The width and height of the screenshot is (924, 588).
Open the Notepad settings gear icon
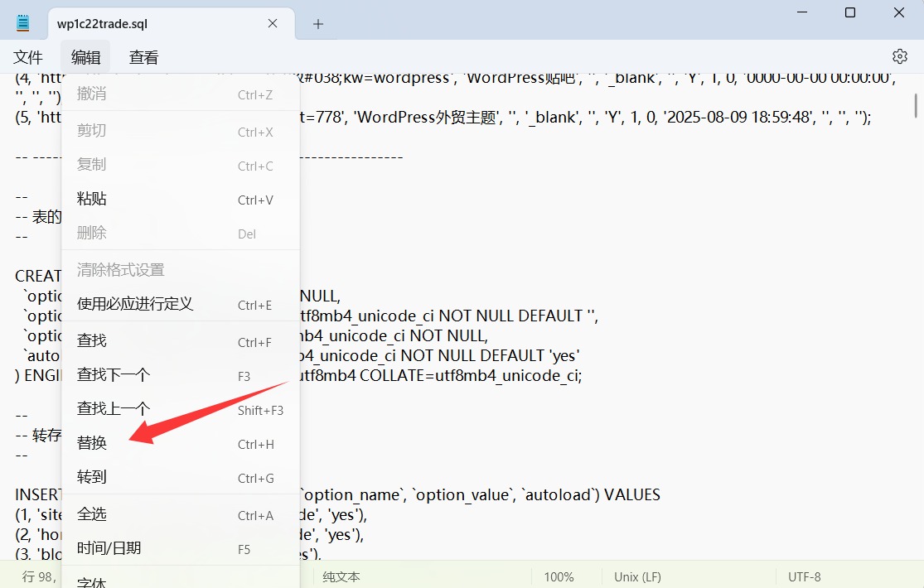coord(899,56)
